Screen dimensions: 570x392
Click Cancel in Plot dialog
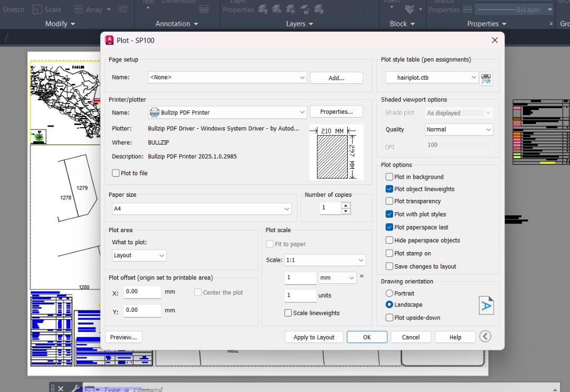point(411,337)
